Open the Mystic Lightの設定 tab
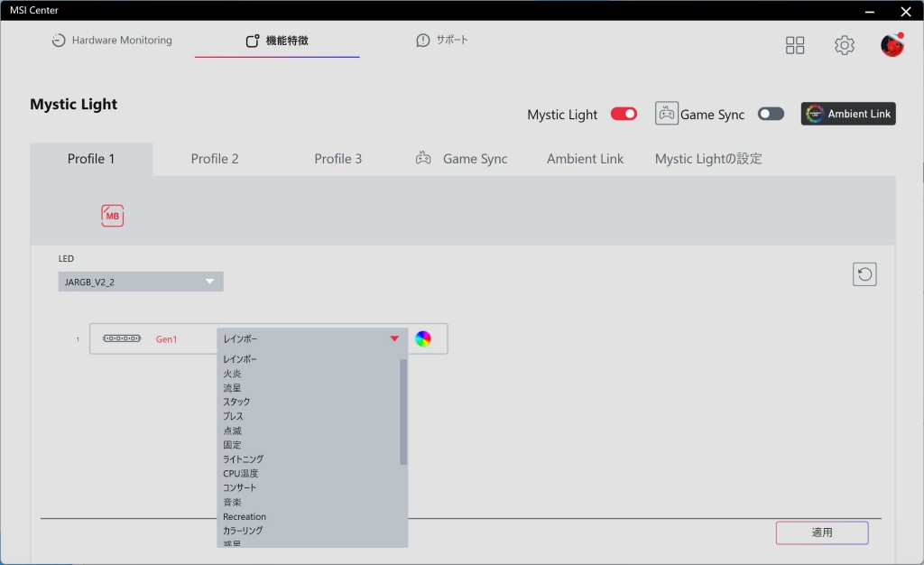Screen dimensions: 924x565 (x=708, y=159)
